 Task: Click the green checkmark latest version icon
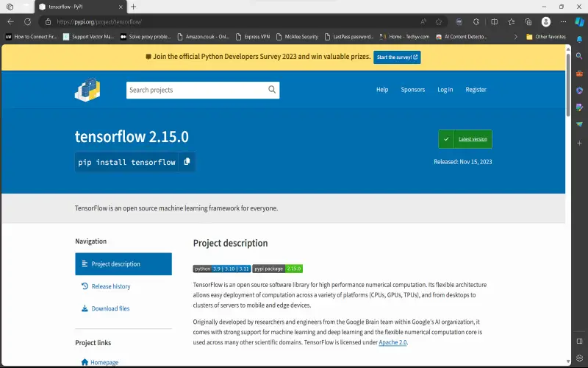(446, 139)
